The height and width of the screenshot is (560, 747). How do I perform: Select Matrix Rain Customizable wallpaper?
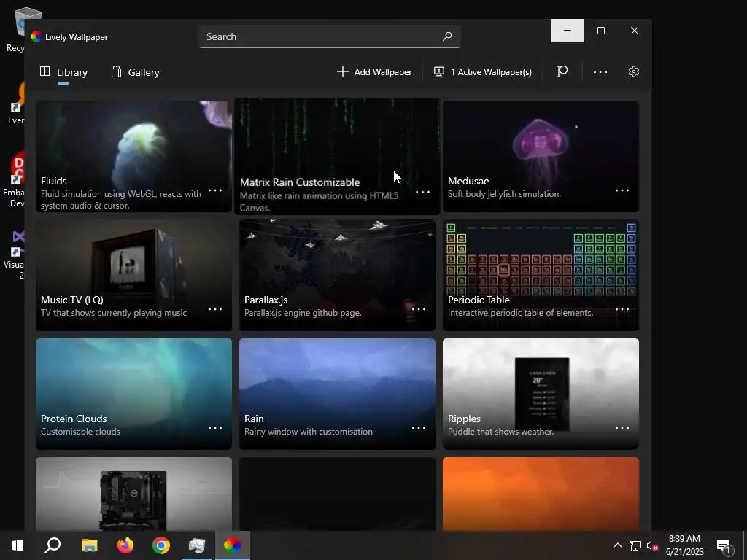click(x=337, y=156)
